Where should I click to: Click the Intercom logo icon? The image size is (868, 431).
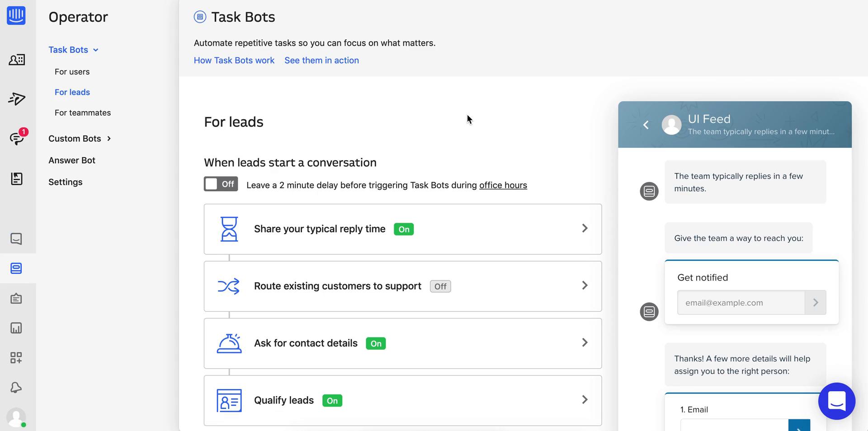[x=16, y=15]
